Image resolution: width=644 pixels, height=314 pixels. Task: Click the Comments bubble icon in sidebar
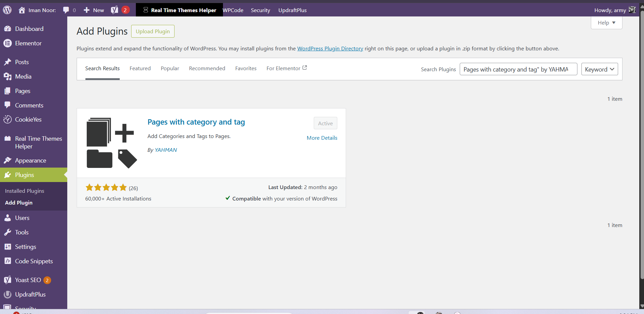[x=7, y=105]
